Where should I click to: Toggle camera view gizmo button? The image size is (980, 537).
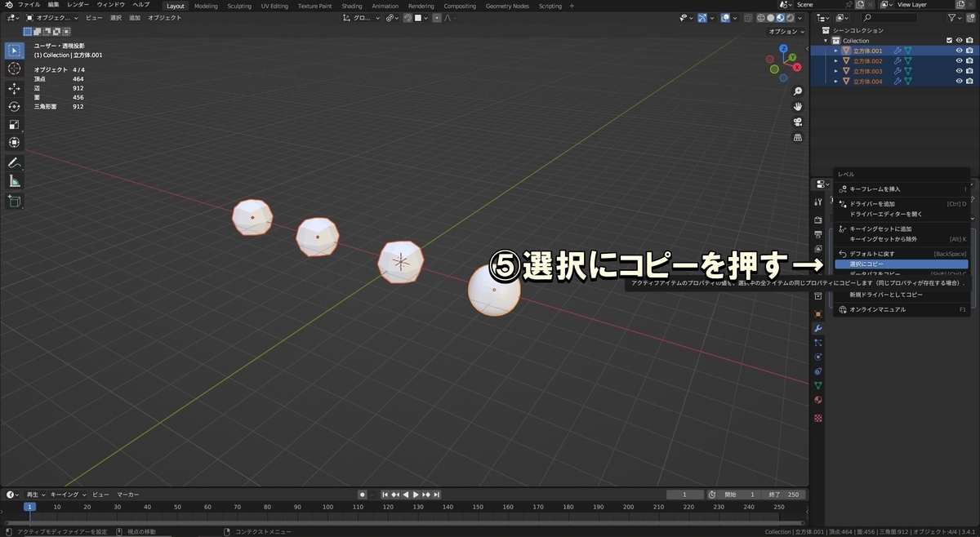pyautogui.click(x=798, y=122)
